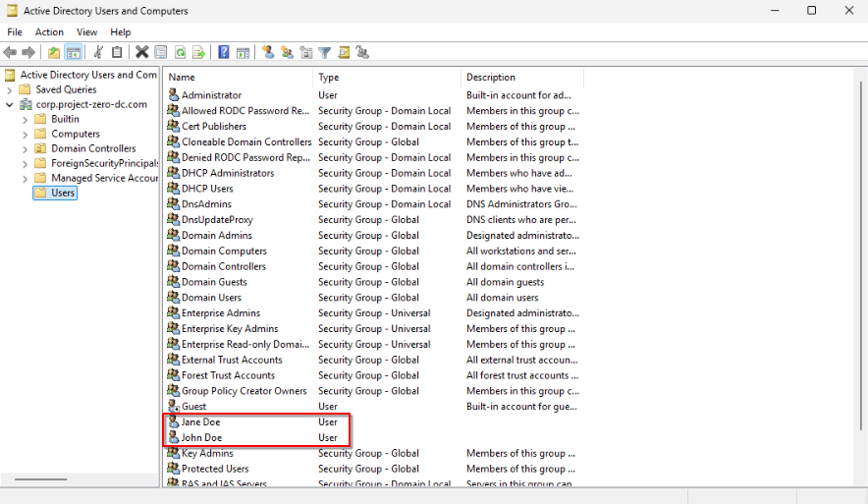Screen dimensions: 868x504
Task: Click the Guest account icon
Action: (x=174, y=406)
